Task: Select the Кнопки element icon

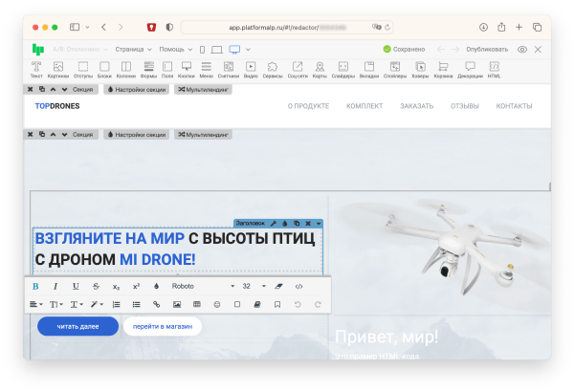Action: (x=186, y=69)
